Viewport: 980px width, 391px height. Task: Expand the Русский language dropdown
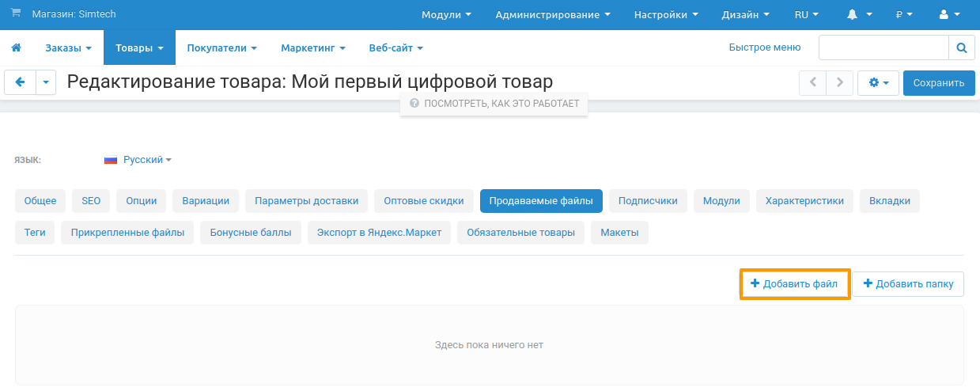138,160
